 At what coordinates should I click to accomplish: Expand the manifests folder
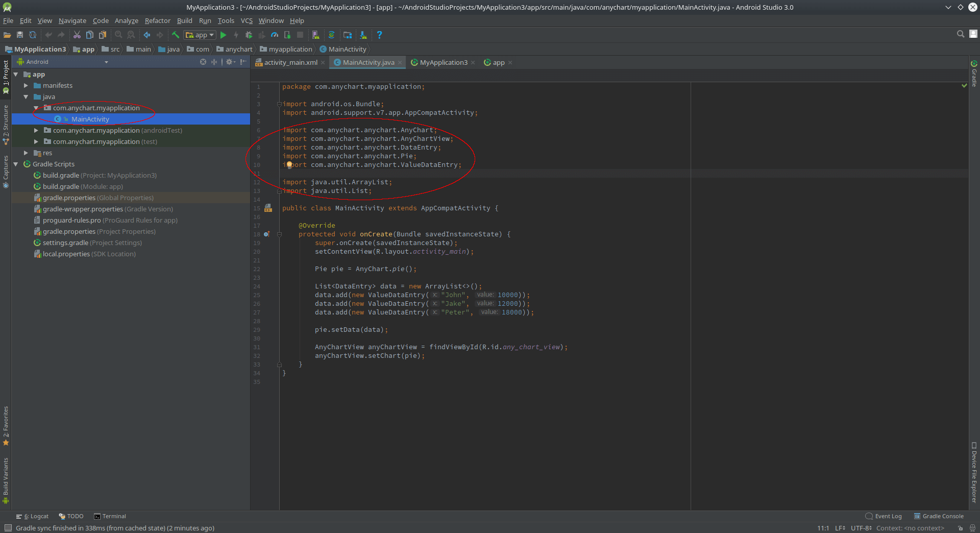coord(26,86)
